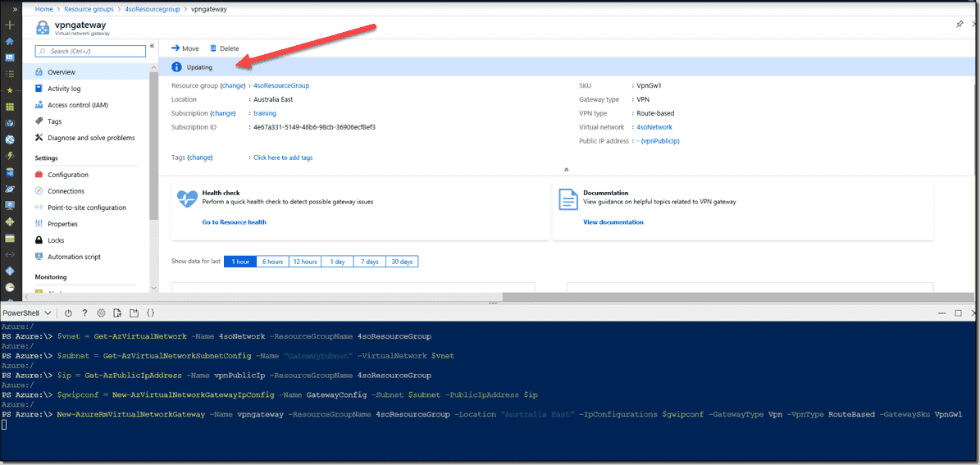The image size is (980, 465).
Task: Go to portal Home via house icon
Action: pyautogui.click(x=9, y=41)
